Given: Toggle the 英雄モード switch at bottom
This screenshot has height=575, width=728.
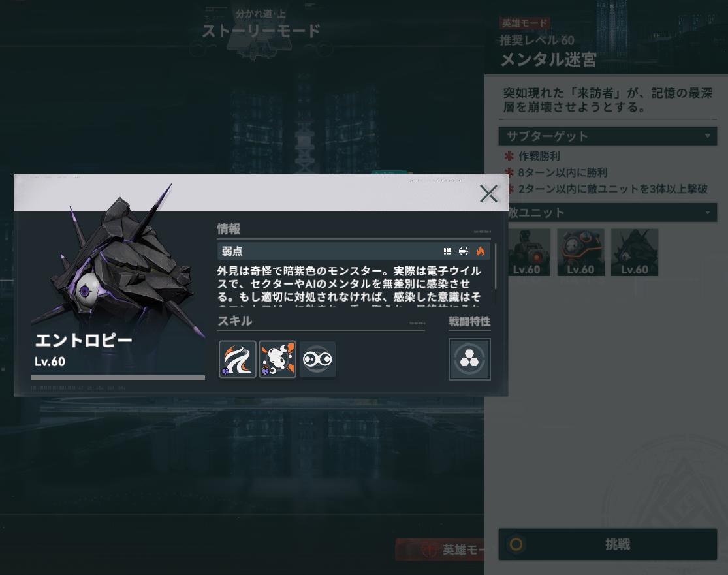Looking at the screenshot, I should (x=439, y=550).
